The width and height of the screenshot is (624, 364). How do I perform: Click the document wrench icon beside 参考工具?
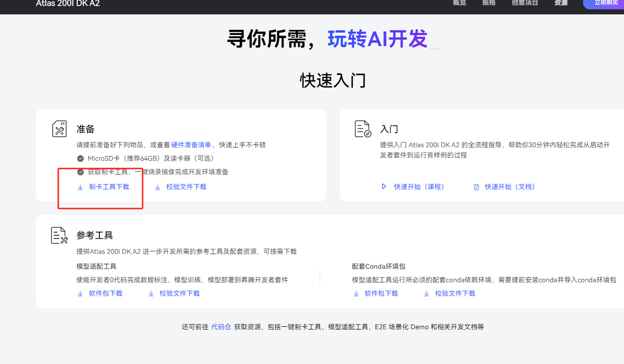pyautogui.click(x=60, y=235)
